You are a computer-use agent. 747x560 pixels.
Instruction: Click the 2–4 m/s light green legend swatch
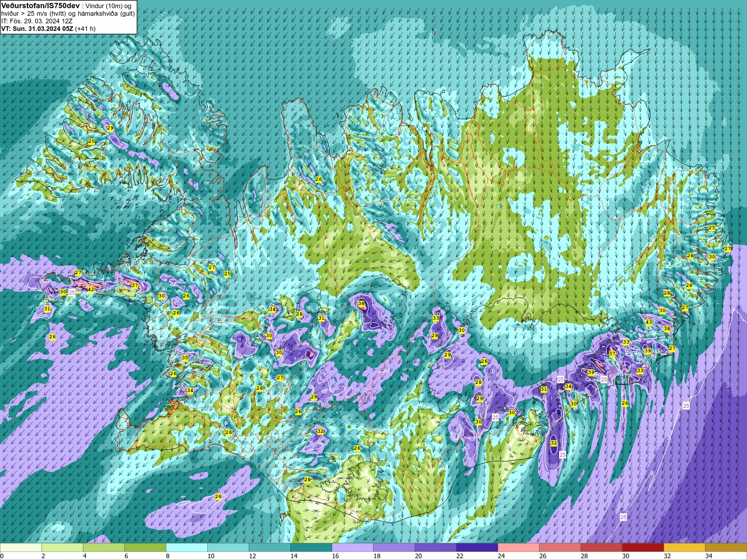(x=62, y=548)
